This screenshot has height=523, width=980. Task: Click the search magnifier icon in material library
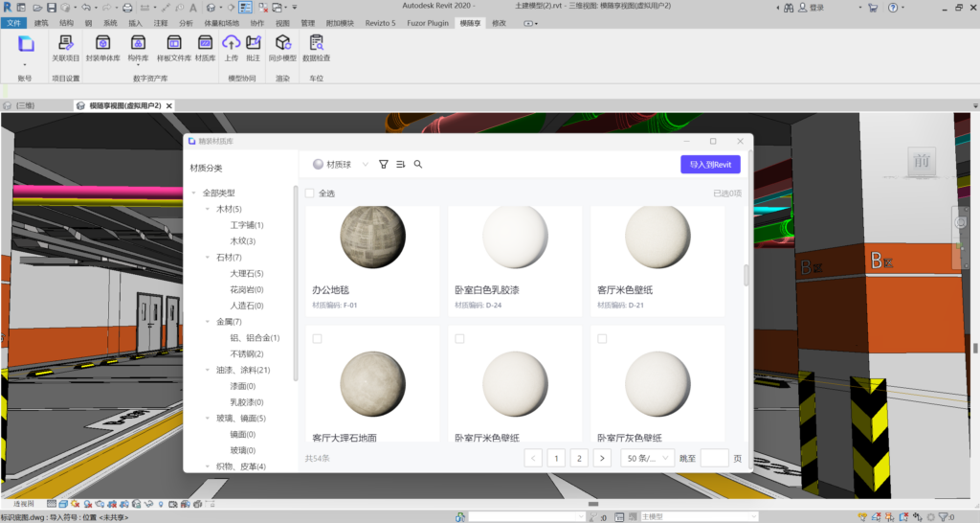[x=418, y=165]
